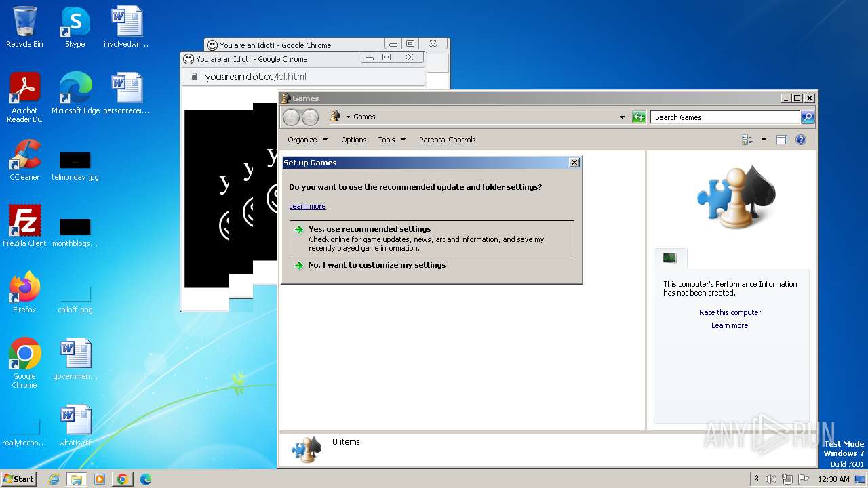Choose Yes, use recommended settings

tap(431, 238)
